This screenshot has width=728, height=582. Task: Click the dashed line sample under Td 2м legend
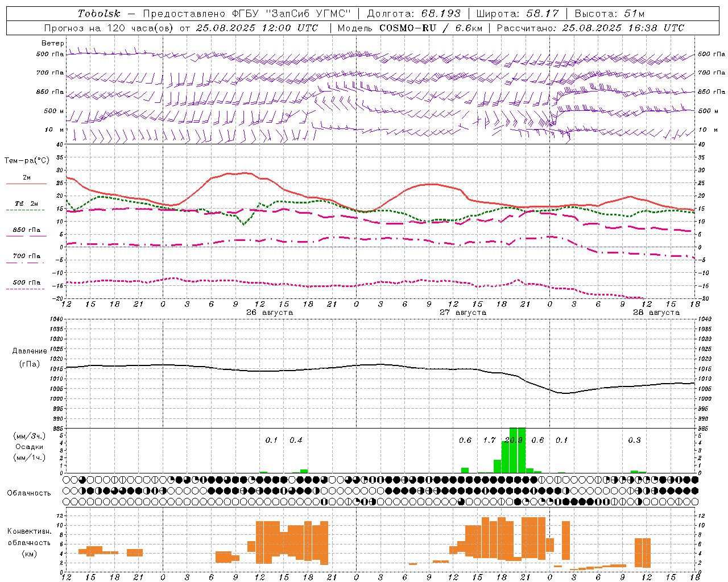(x=25, y=210)
